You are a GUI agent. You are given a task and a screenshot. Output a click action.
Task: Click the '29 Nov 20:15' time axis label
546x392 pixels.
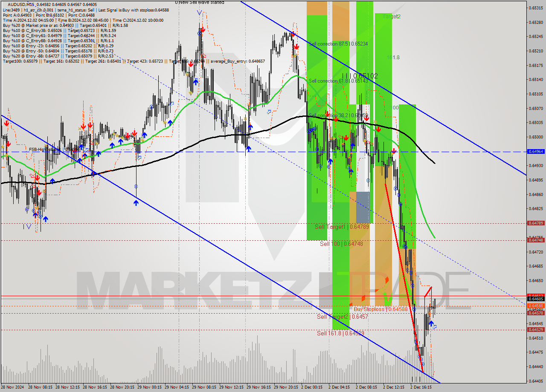pos(287,387)
